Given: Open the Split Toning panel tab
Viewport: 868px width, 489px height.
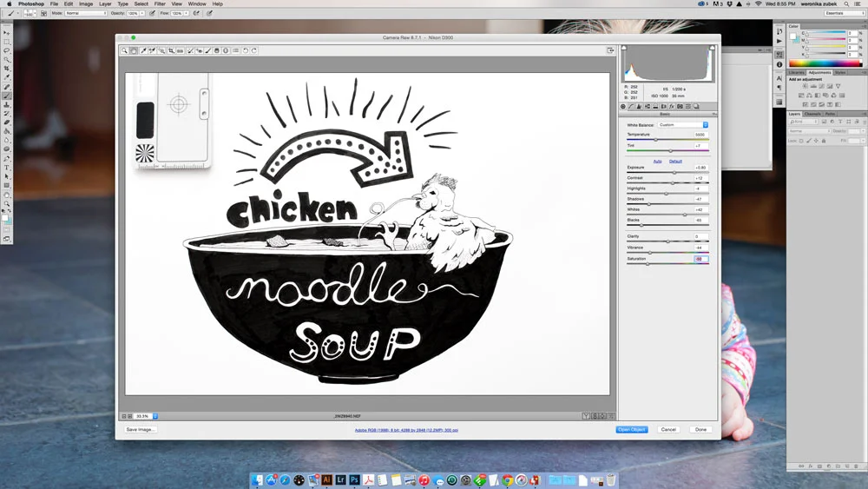Looking at the screenshot, I should tap(655, 106).
